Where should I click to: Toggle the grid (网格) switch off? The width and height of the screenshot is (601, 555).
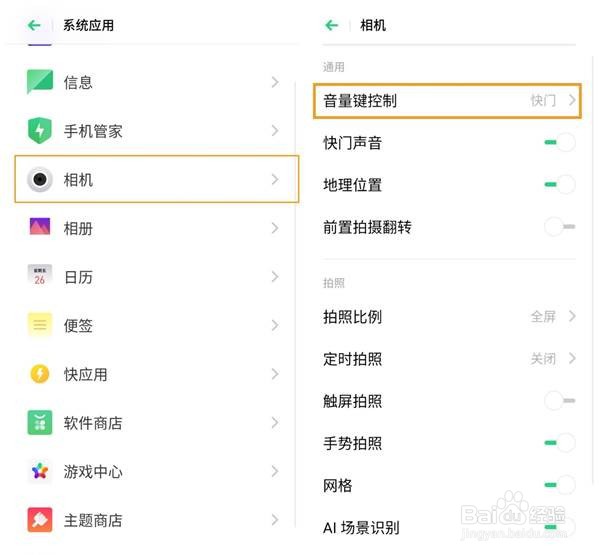point(559,485)
